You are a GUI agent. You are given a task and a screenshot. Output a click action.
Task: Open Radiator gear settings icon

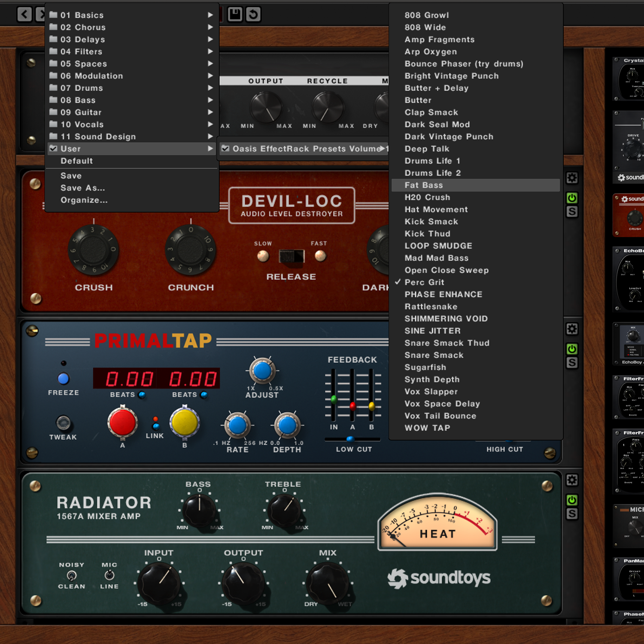tap(571, 480)
